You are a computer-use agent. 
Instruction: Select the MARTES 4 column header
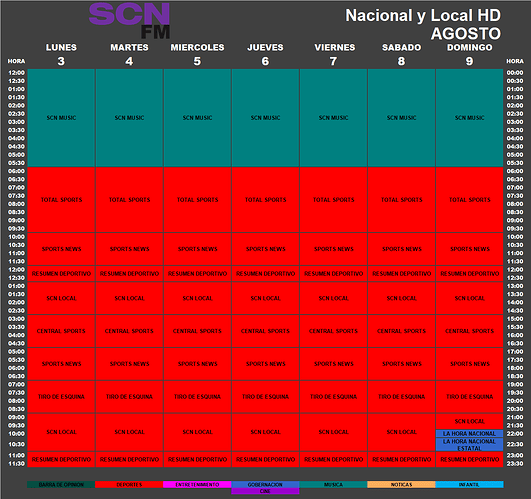129,54
